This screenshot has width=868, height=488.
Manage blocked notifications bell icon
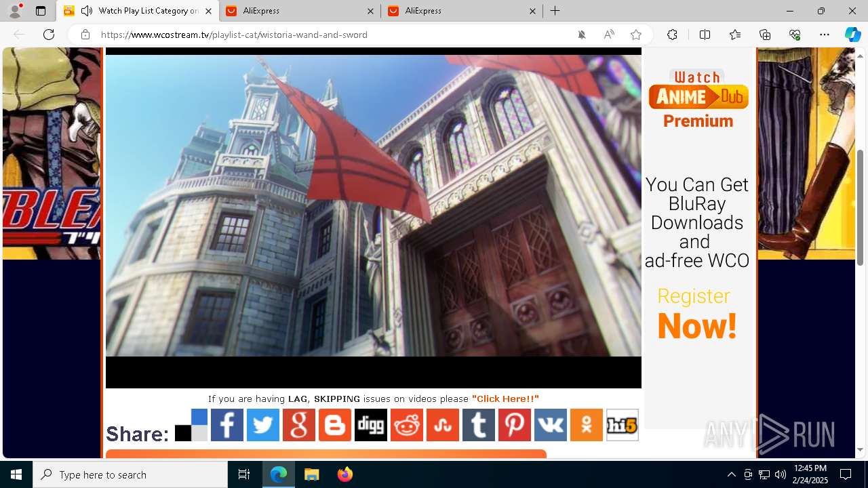(x=582, y=35)
